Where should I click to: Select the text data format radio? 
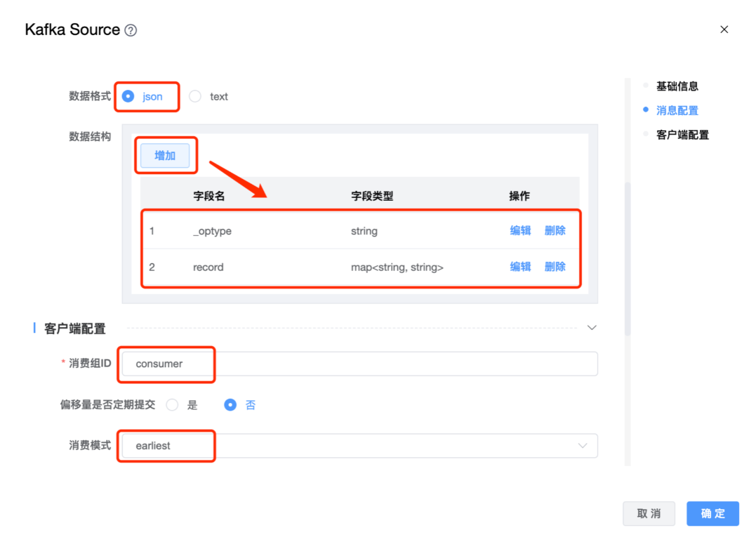pos(195,97)
